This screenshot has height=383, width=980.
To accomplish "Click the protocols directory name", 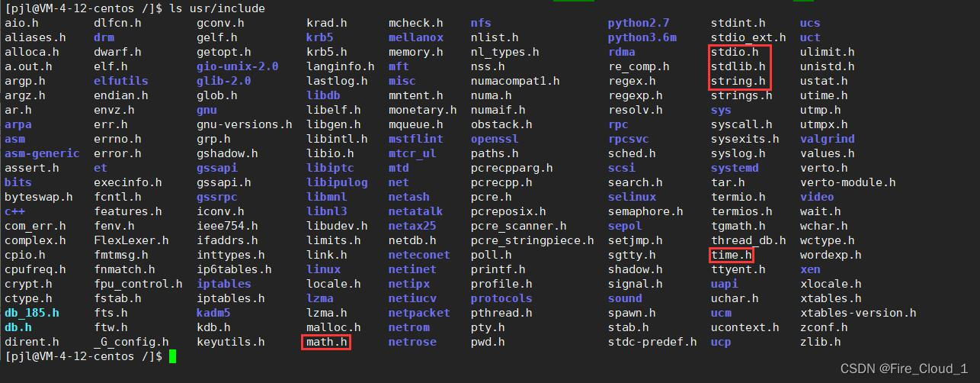I will click(501, 298).
